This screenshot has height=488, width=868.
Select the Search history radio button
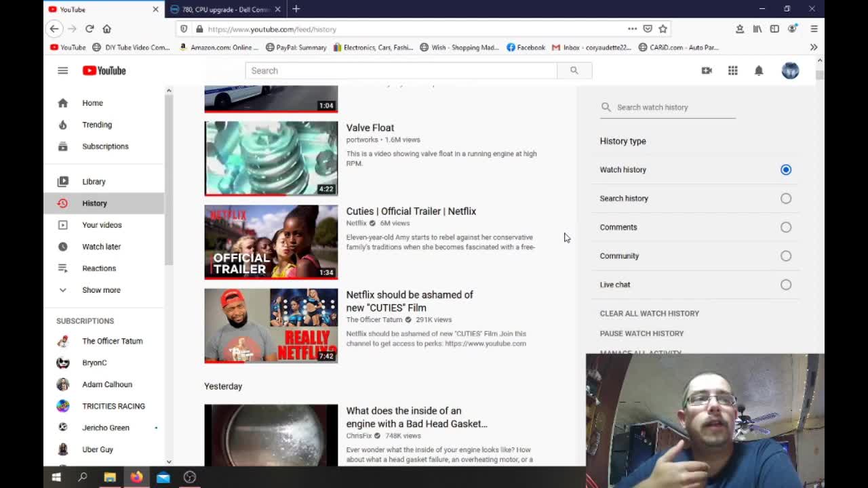tap(785, 199)
